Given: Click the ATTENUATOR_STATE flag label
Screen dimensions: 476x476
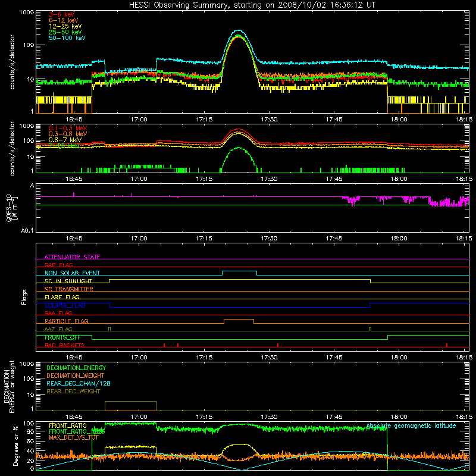Looking at the screenshot, I should point(72,257).
